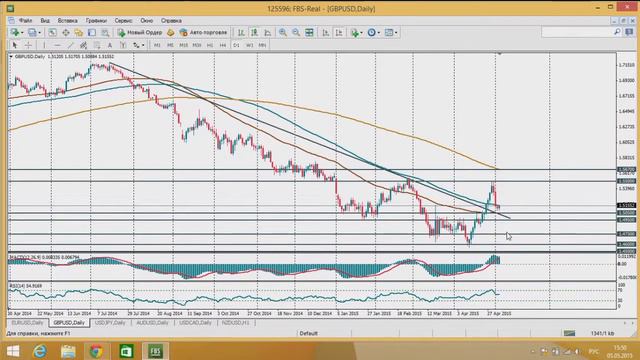Toggle chart shift icon
This screenshot has width=640, height=360.
pyautogui.click(x=339, y=33)
